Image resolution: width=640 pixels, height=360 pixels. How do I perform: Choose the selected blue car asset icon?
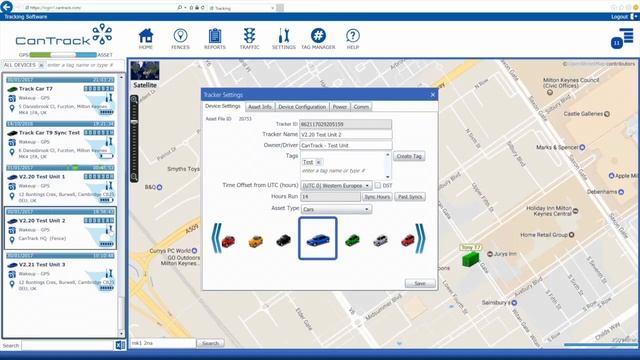click(318, 239)
